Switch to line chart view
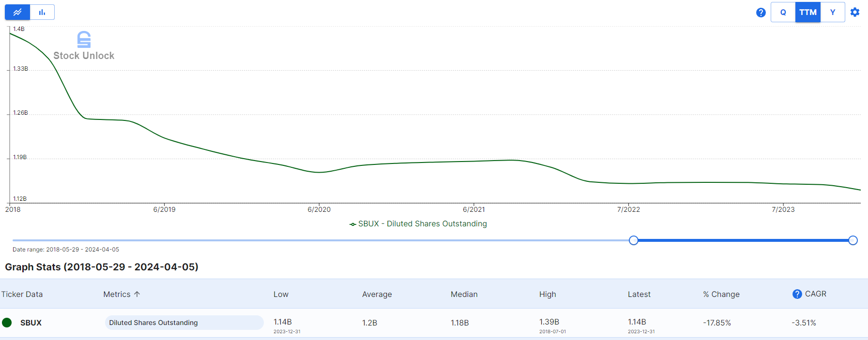The image size is (868, 340). click(x=17, y=12)
